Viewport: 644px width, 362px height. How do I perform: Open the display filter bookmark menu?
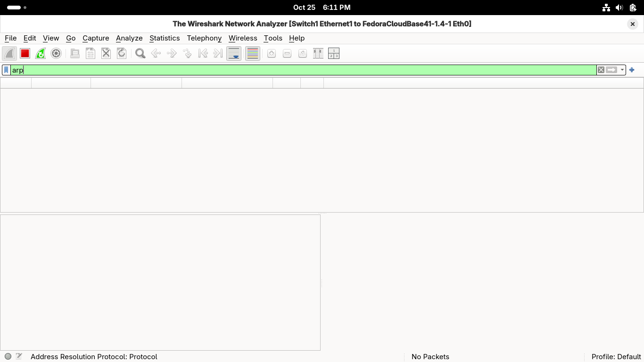click(6, 70)
